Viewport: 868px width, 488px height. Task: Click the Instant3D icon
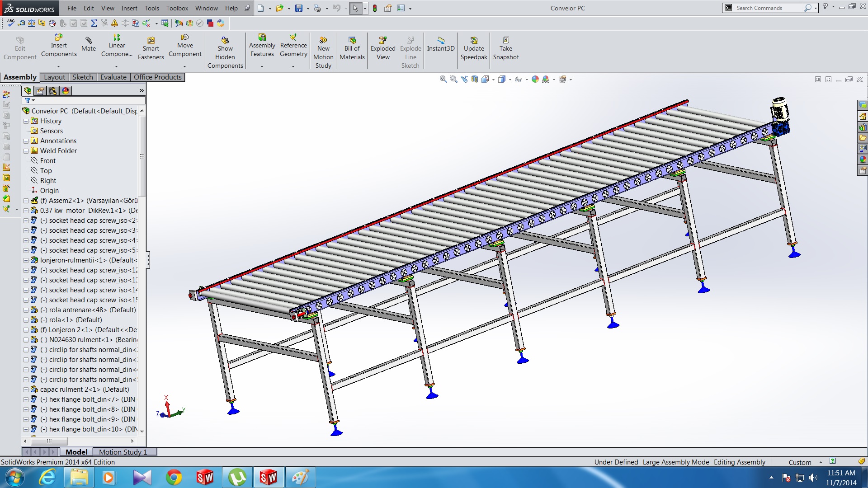tap(441, 40)
